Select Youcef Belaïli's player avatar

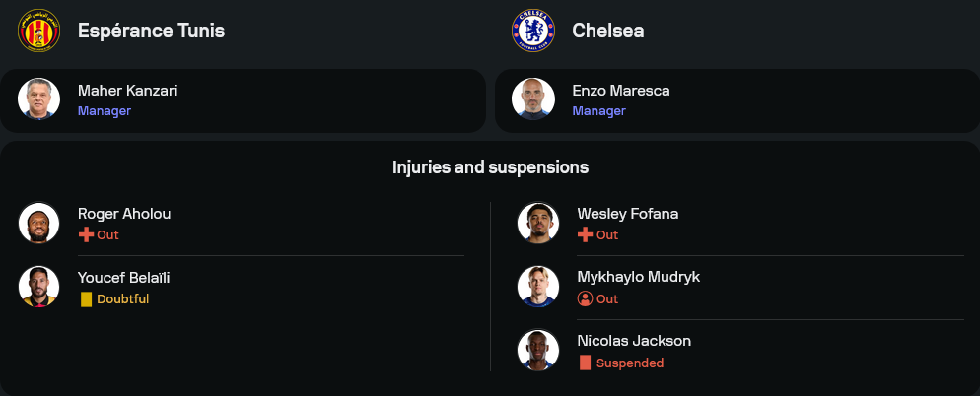39,287
